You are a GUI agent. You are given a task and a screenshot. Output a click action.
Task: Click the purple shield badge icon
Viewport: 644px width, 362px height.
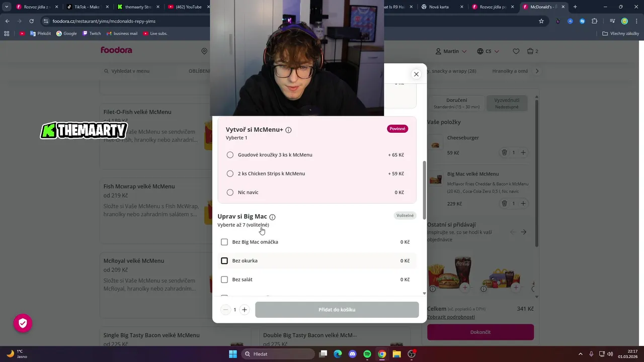click(23, 323)
